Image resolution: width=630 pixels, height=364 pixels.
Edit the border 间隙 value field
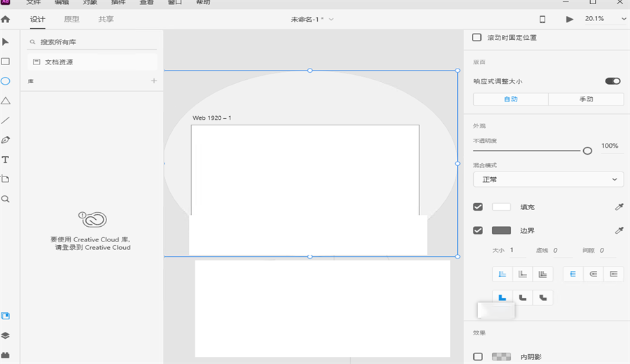tap(608, 250)
